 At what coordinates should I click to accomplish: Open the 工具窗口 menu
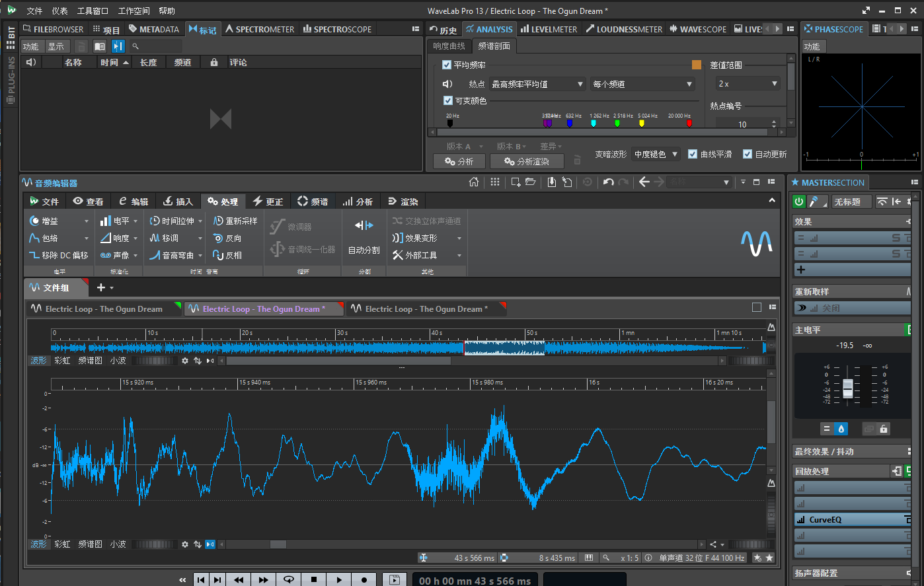(x=93, y=11)
